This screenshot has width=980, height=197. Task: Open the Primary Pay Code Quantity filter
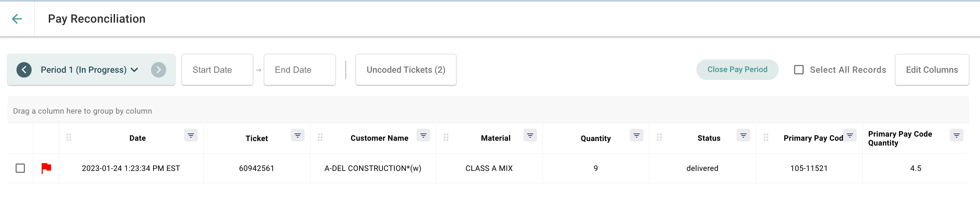(956, 135)
